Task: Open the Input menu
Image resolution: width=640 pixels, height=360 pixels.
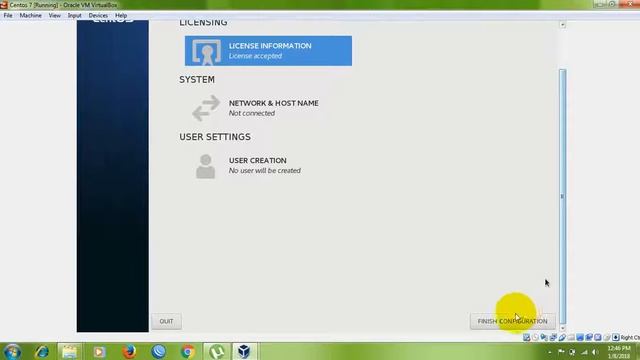Action: coord(74,16)
